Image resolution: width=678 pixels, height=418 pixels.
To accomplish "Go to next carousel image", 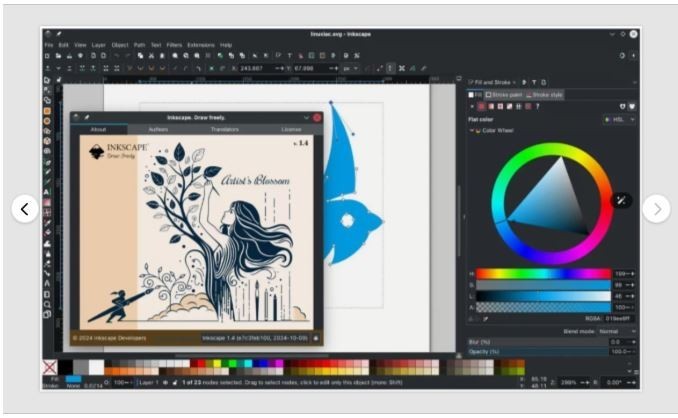I will coord(656,209).
